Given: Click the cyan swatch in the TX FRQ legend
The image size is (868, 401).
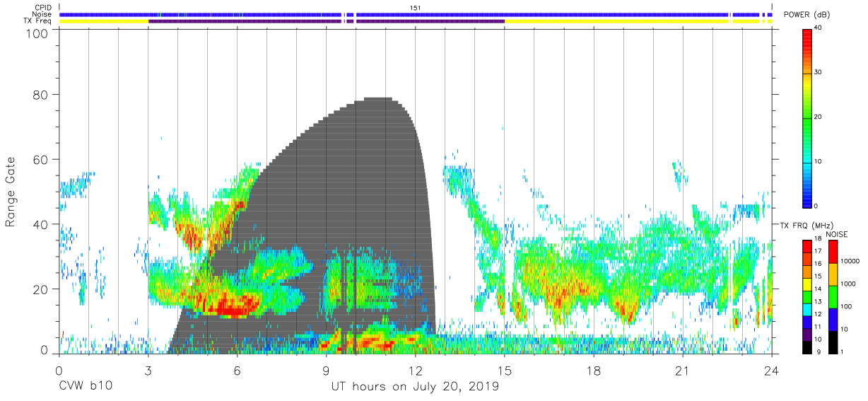Looking at the screenshot, I should click(x=807, y=309).
